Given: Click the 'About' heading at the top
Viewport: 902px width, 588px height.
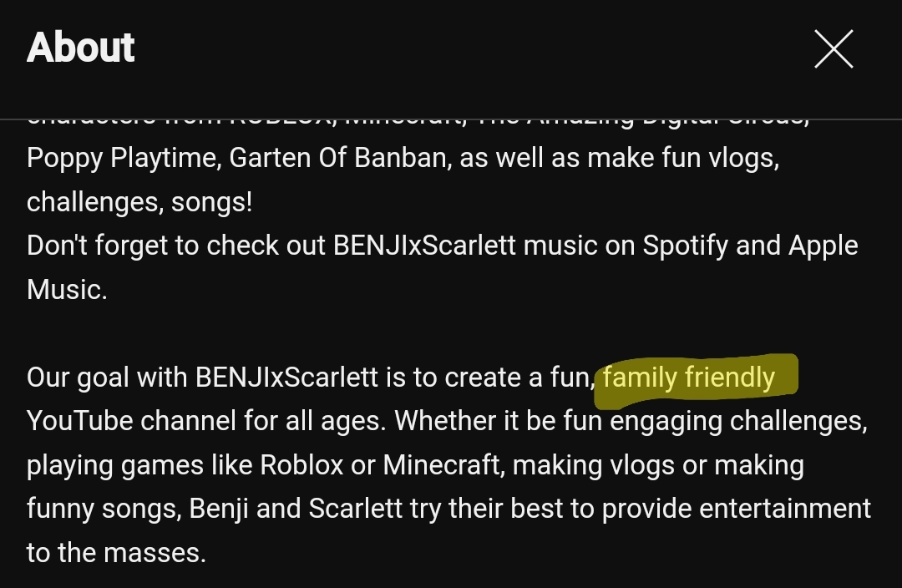Looking at the screenshot, I should [80, 47].
